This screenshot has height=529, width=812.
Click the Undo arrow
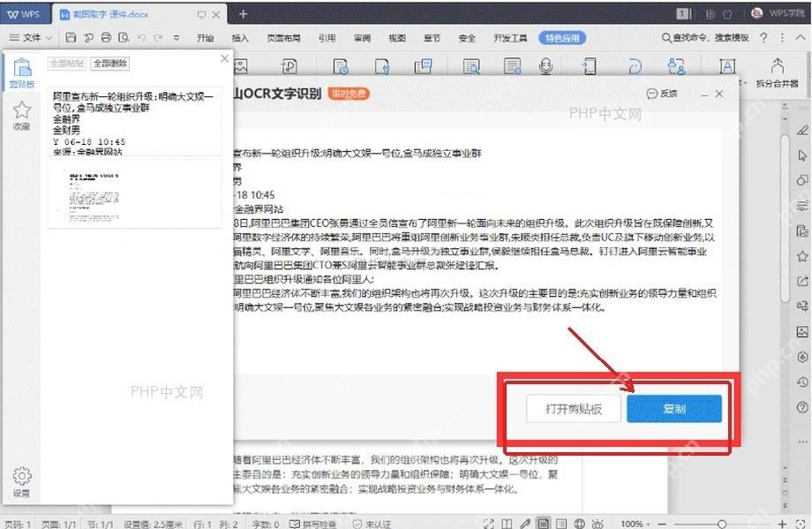pos(141,37)
